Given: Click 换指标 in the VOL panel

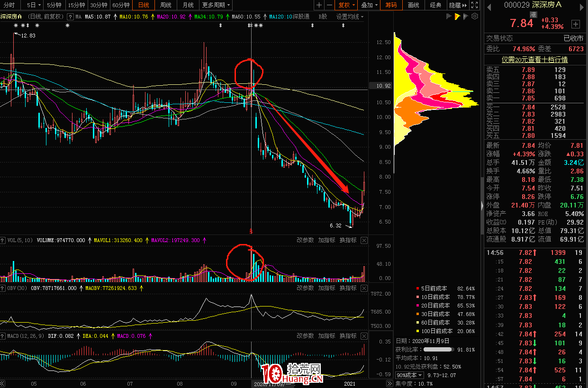Looking at the screenshot, I should click(x=348, y=240).
